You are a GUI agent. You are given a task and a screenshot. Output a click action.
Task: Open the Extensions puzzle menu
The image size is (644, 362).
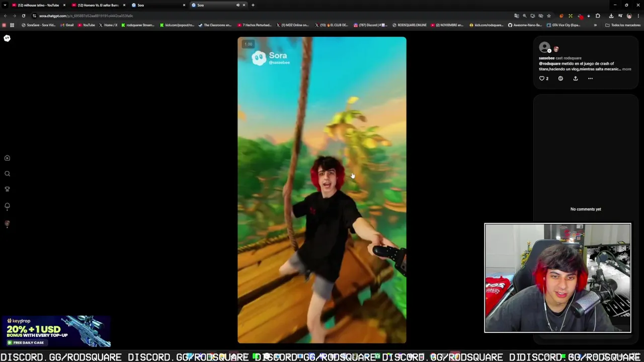598,16
